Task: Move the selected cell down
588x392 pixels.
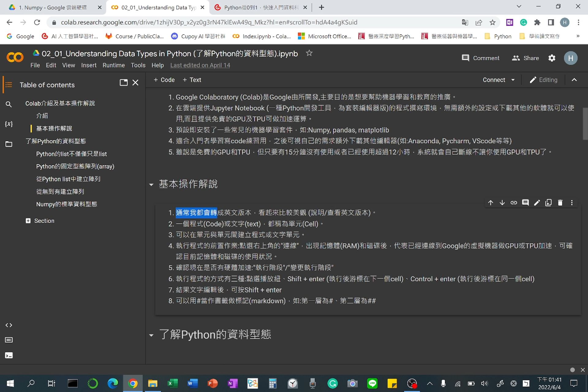Action: [502, 202]
